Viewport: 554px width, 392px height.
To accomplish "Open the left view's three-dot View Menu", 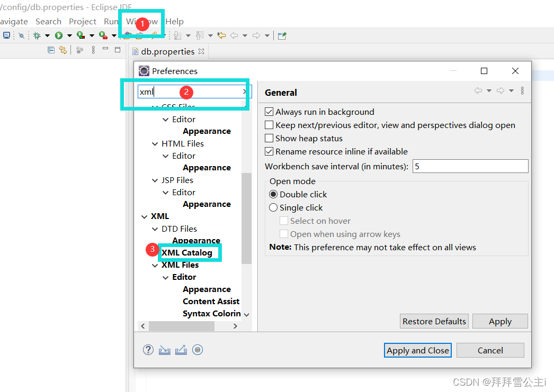I will tap(93, 50).
